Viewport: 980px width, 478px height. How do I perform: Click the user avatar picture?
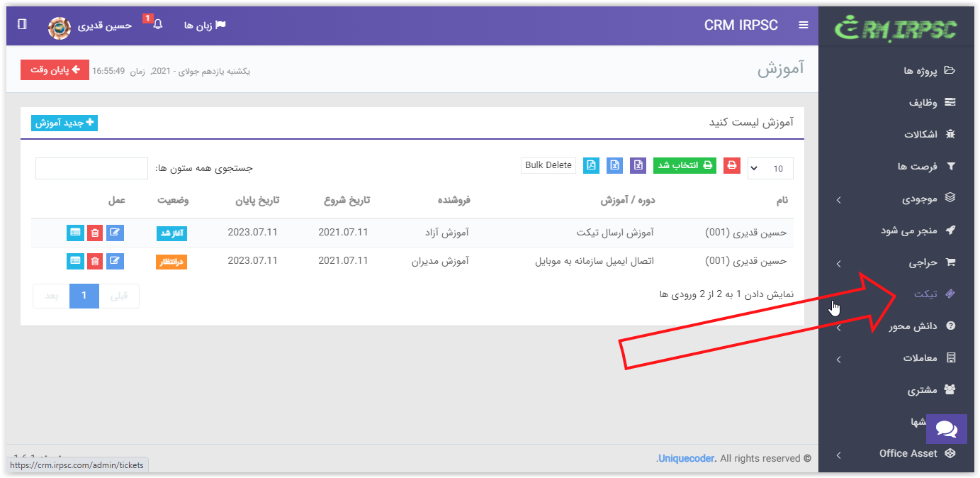click(60, 26)
